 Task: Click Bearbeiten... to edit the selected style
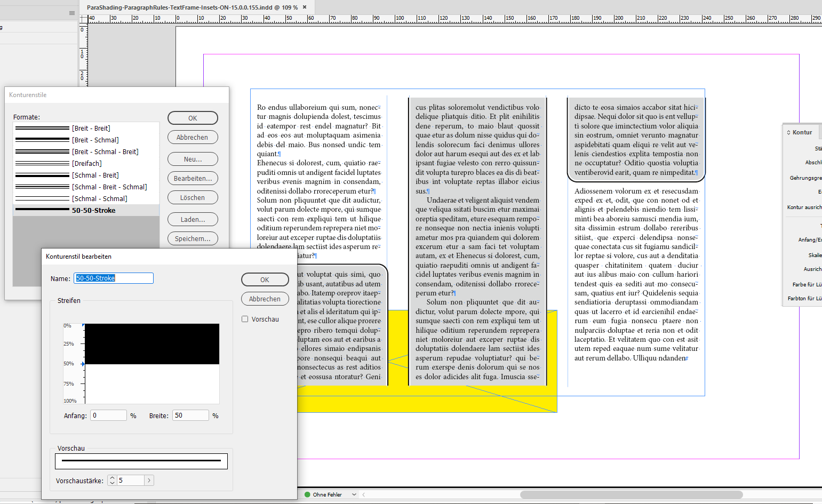click(193, 178)
